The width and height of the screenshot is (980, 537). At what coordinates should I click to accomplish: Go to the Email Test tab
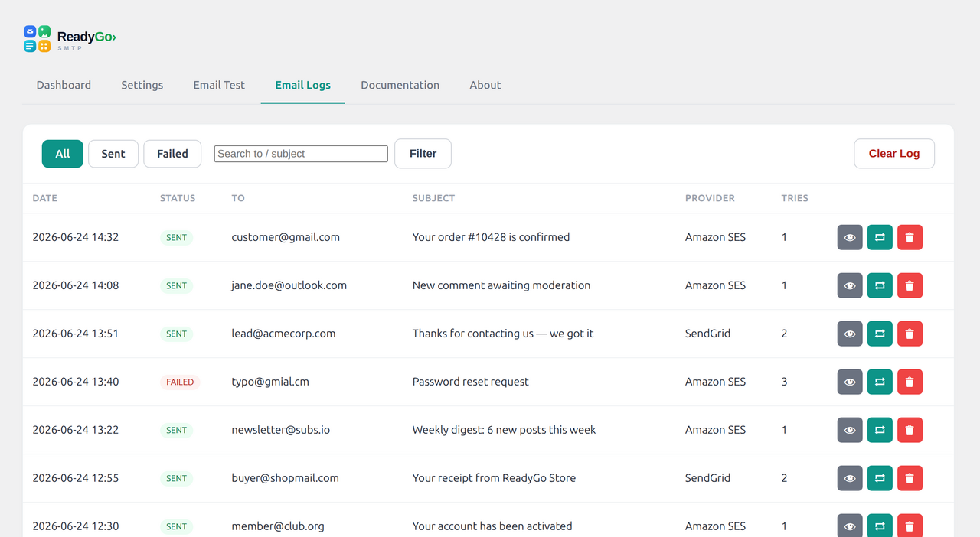(x=219, y=85)
